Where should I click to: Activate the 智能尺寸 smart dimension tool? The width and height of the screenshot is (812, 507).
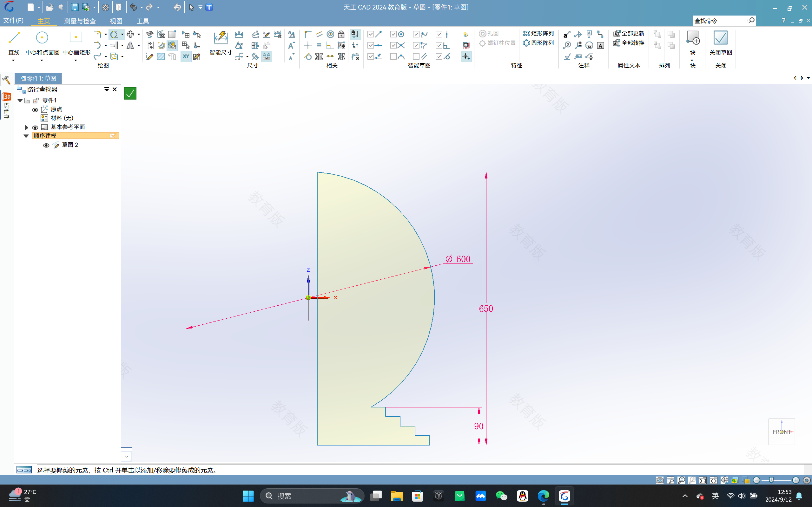point(221,43)
